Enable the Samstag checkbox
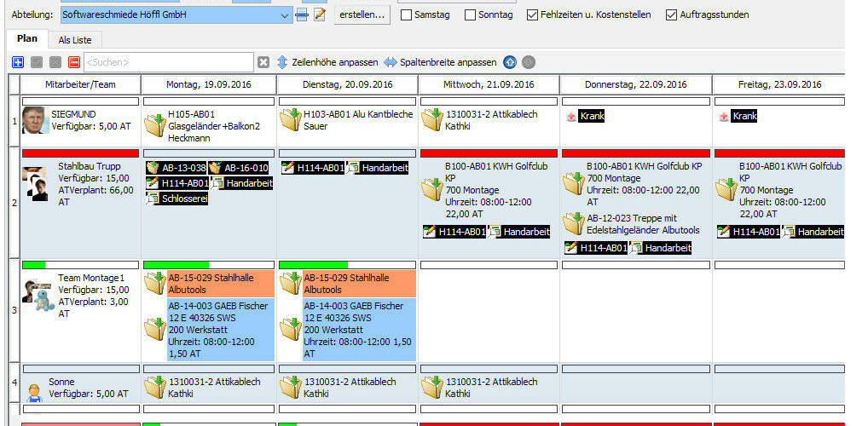 (x=406, y=15)
